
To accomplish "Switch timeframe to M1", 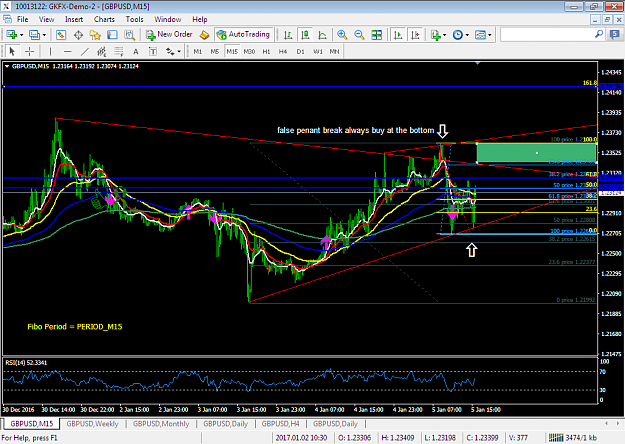I will pos(198,51).
